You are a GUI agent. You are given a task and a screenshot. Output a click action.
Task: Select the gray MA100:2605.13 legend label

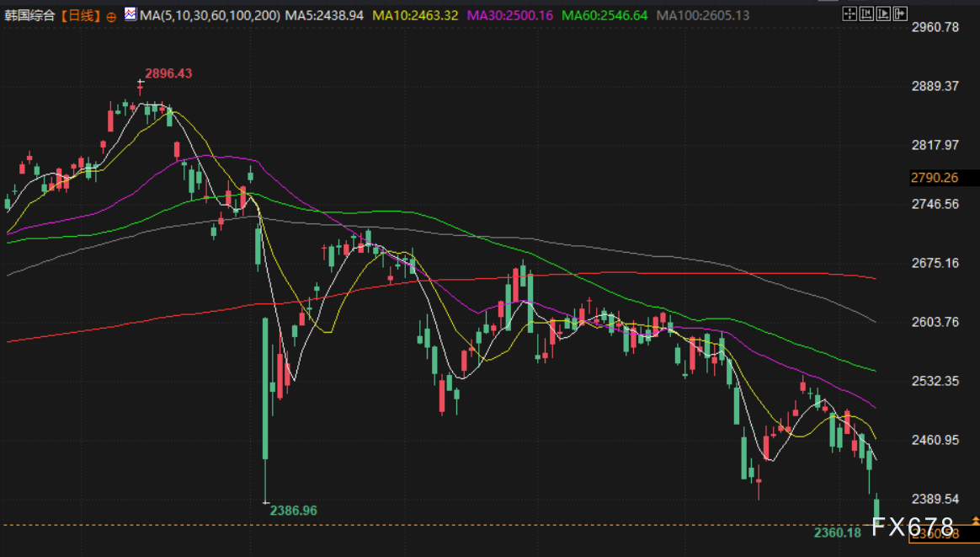[702, 15]
